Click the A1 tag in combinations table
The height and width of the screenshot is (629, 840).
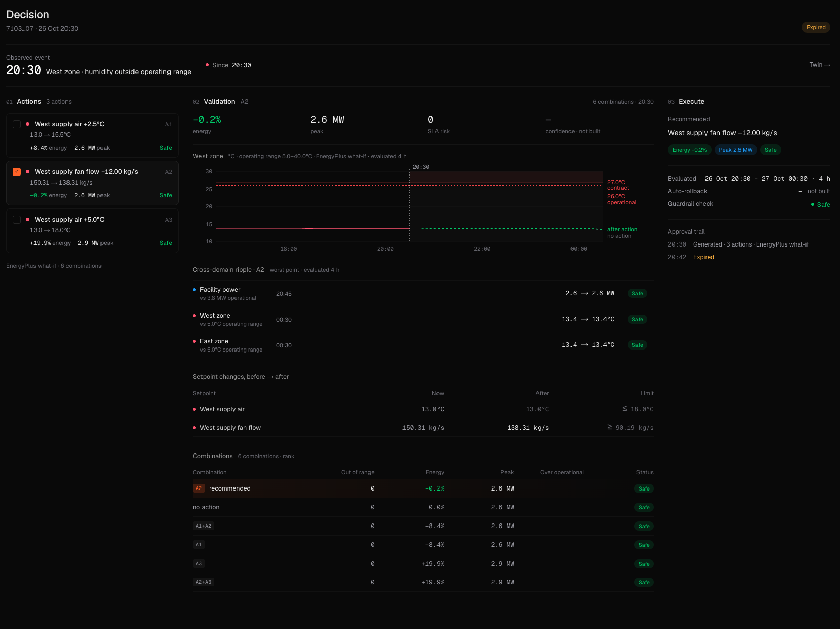(199, 545)
